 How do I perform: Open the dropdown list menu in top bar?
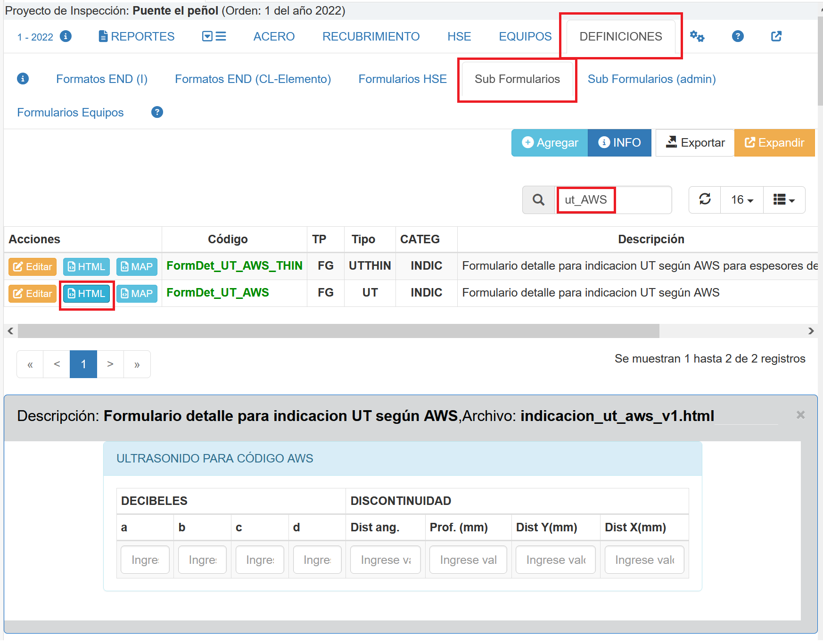coord(214,36)
